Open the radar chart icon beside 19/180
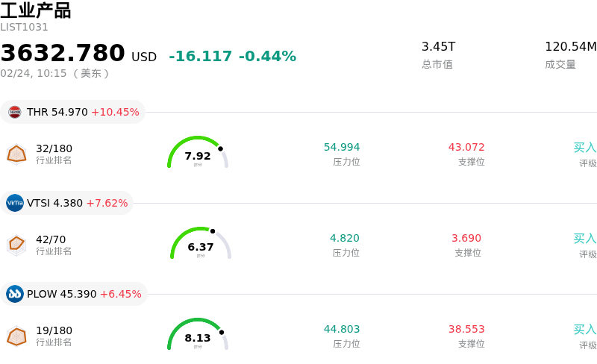597x364 pixels. click(x=16, y=336)
